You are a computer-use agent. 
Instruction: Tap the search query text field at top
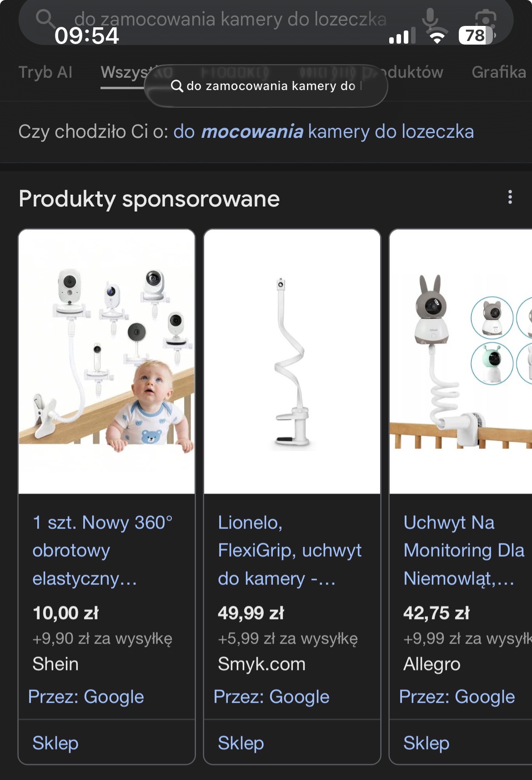click(x=230, y=19)
